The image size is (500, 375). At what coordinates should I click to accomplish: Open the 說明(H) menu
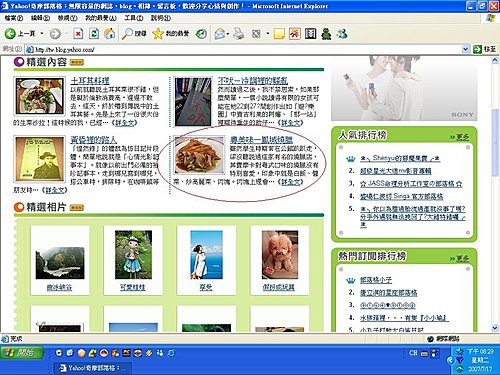(x=161, y=18)
